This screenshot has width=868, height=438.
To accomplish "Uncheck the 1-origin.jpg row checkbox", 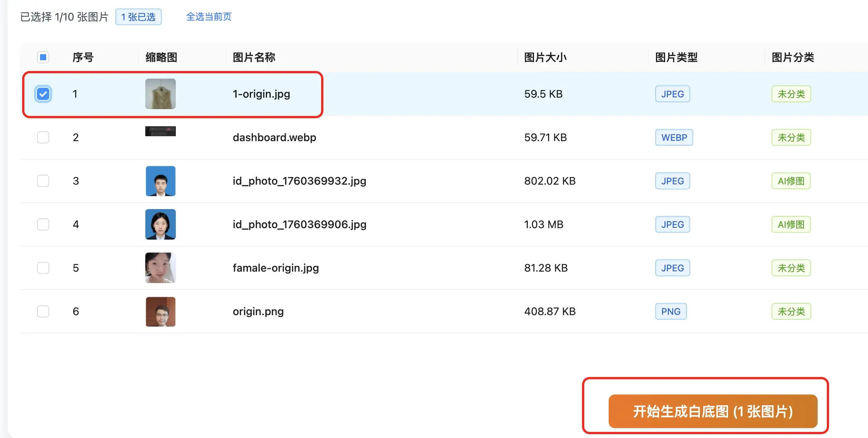I will pos(43,94).
